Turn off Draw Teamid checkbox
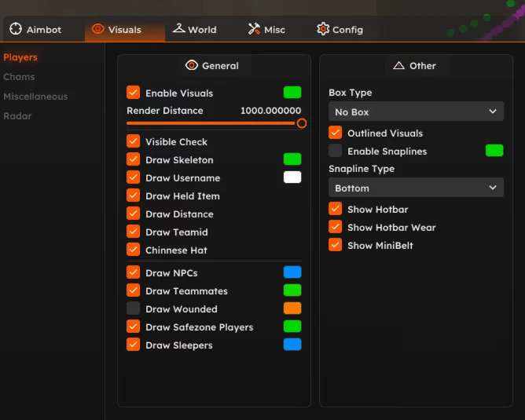Screen dimensions: 525x420 tap(134, 232)
